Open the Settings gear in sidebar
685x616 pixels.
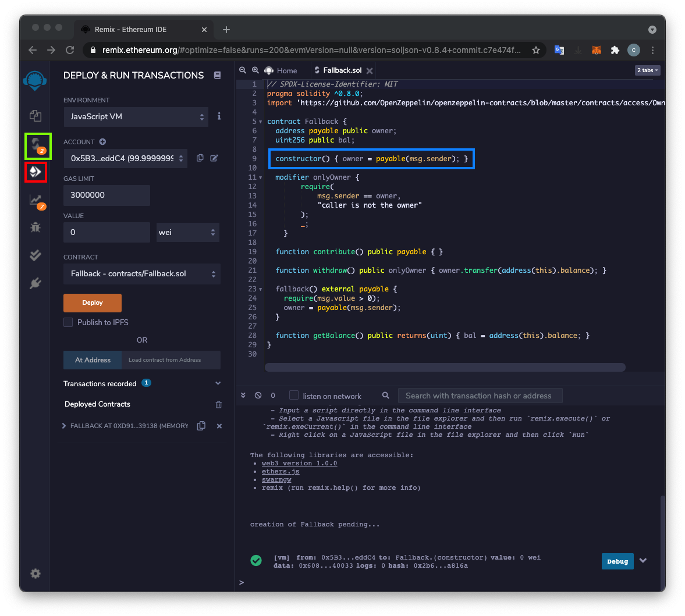point(36,574)
